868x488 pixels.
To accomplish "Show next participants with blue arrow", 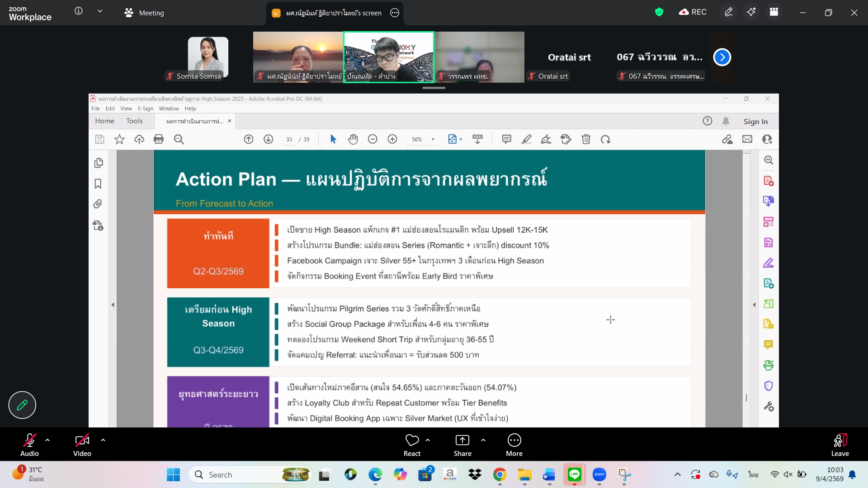I will coord(722,57).
